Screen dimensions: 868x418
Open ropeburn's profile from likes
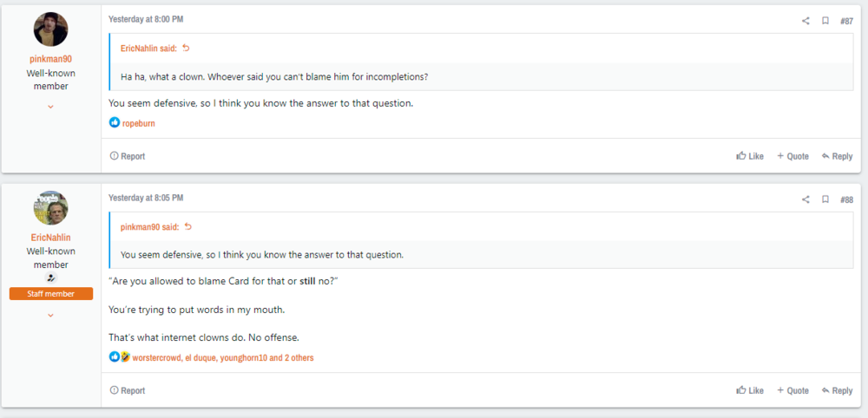(x=138, y=123)
